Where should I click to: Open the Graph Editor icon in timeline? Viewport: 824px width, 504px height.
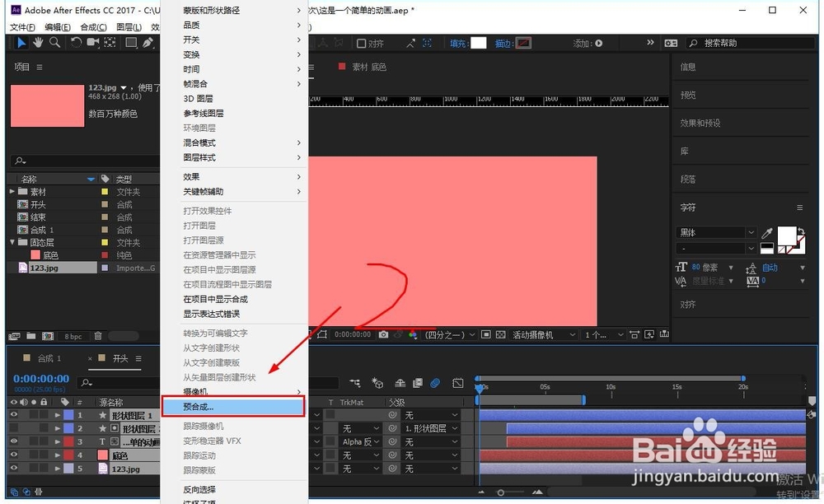coord(457,383)
